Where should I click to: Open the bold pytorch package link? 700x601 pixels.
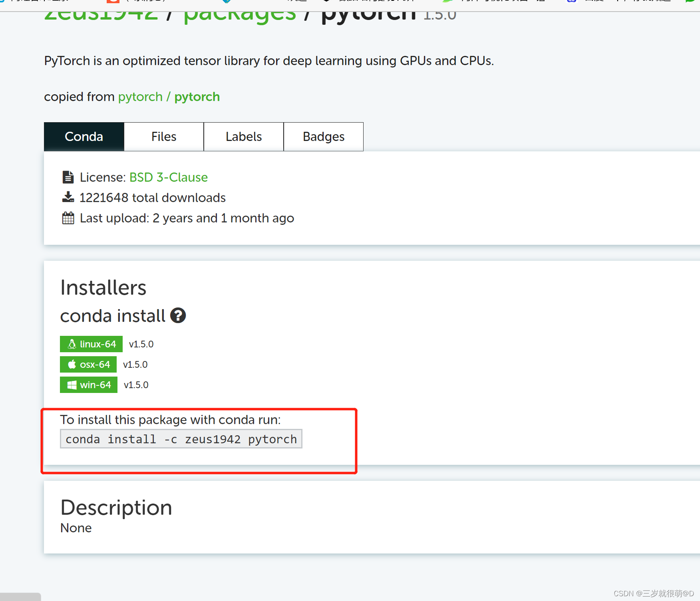(197, 97)
